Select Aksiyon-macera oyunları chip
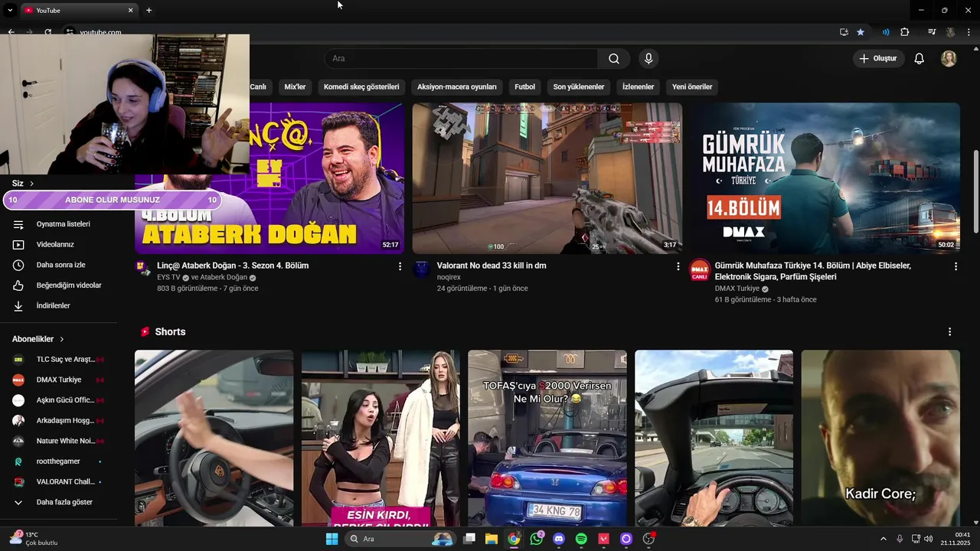The image size is (980, 551). pyautogui.click(x=457, y=86)
